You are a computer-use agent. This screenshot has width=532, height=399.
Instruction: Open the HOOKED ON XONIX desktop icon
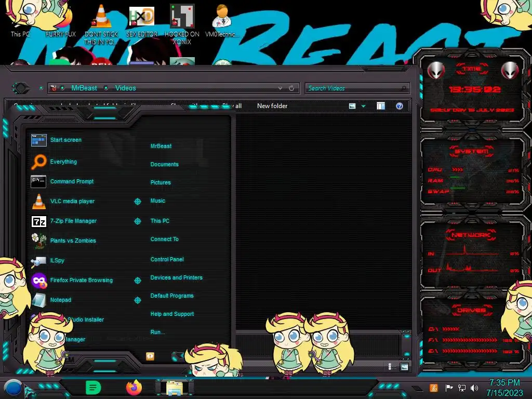[x=182, y=24]
